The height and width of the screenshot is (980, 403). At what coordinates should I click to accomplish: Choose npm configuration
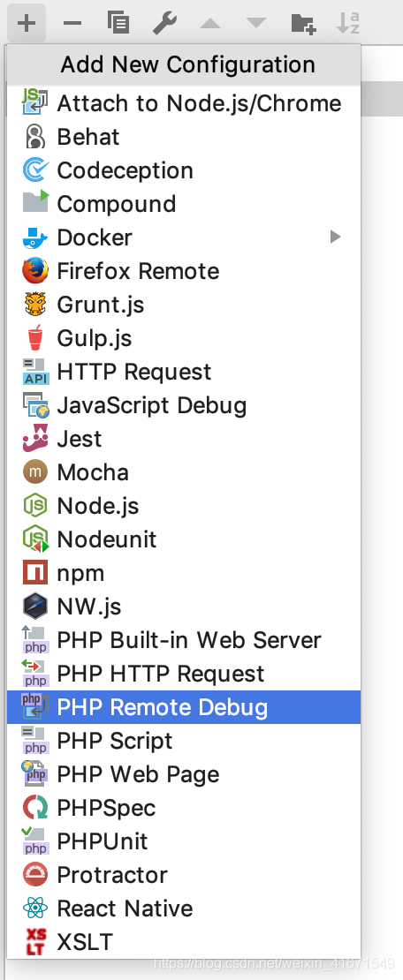coord(184,573)
